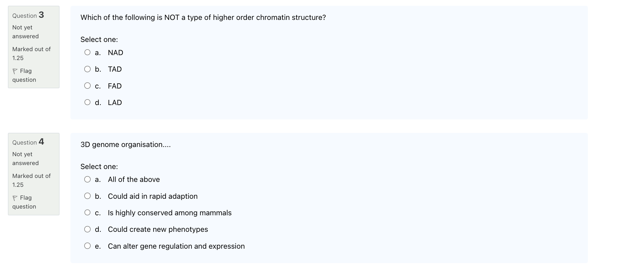The width and height of the screenshot is (644, 275).
Task: Select 'Can alter gene regulation and expression'
Action: 88,245
